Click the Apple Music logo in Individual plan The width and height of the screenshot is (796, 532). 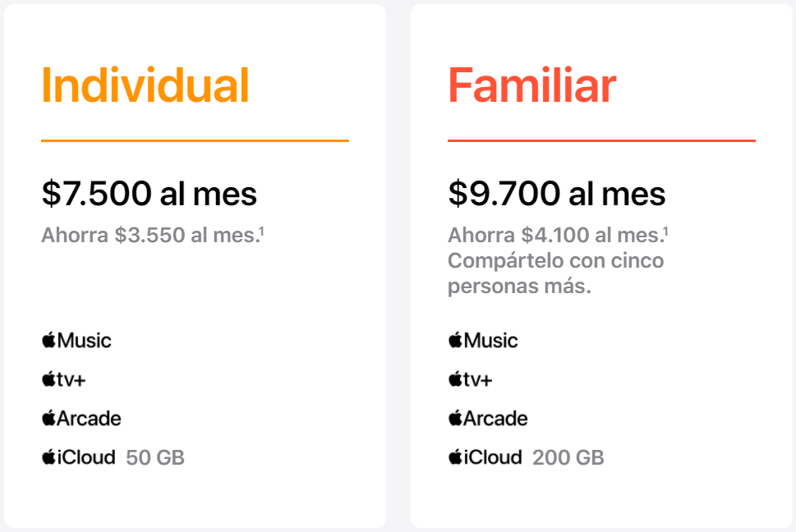tap(76, 340)
